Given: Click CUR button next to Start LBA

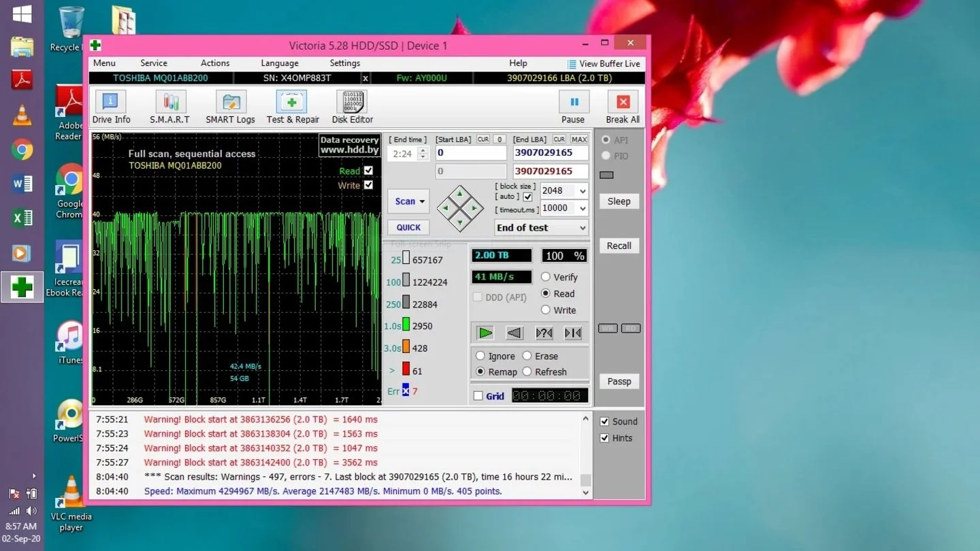Looking at the screenshot, I should [483, 139].
